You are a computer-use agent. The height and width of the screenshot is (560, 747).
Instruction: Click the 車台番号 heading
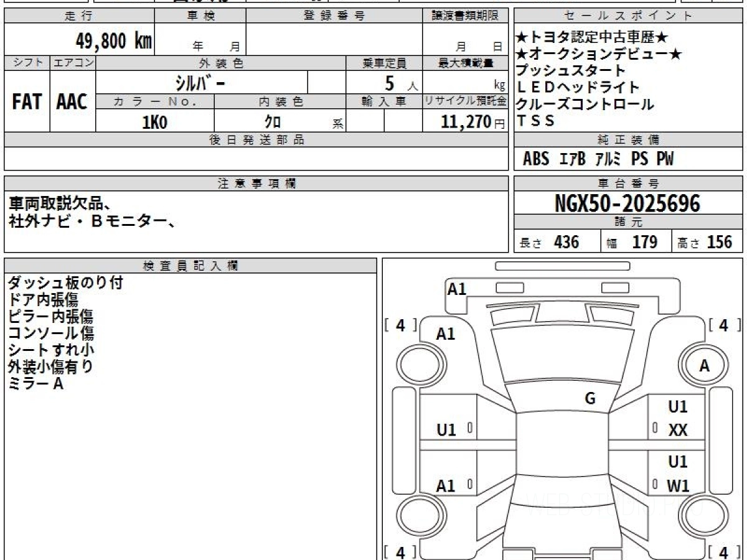tap(629, 184)
